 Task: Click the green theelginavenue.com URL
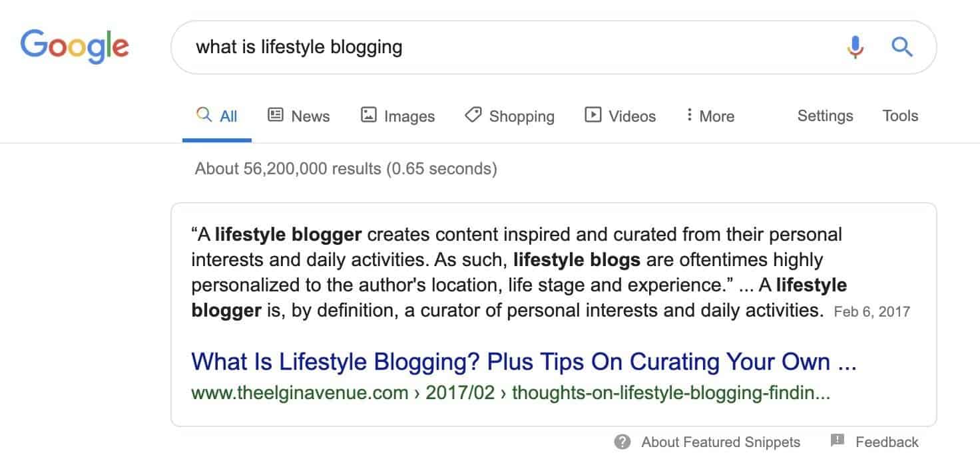[511, 392]
